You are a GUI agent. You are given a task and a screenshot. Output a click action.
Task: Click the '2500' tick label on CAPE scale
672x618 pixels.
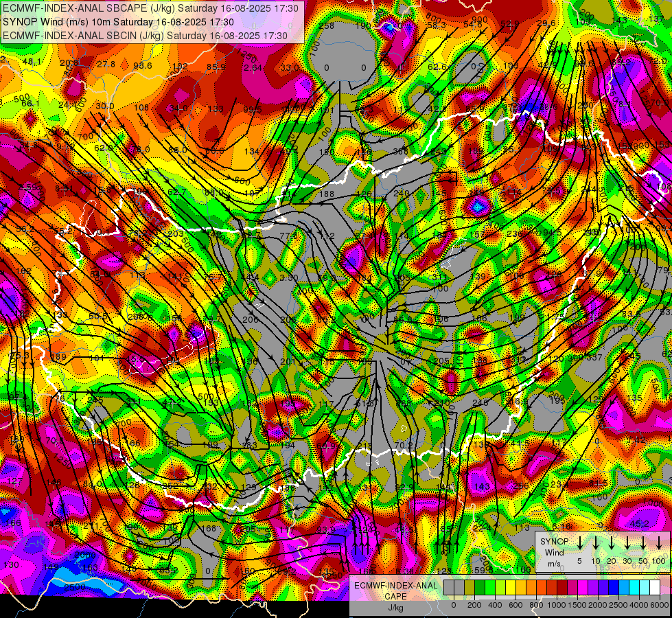click(x=618, y=605)
